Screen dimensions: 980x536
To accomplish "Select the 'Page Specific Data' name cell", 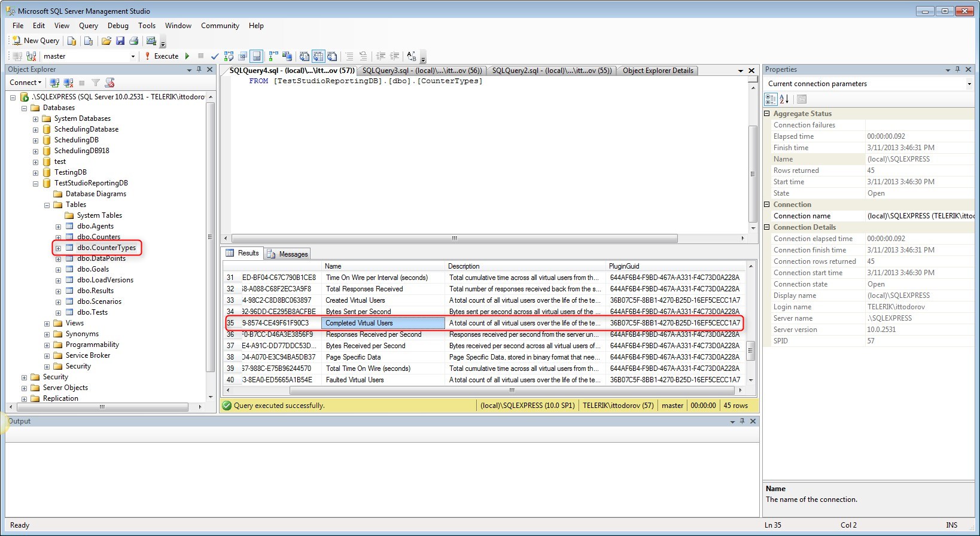I will pos(384,357).
